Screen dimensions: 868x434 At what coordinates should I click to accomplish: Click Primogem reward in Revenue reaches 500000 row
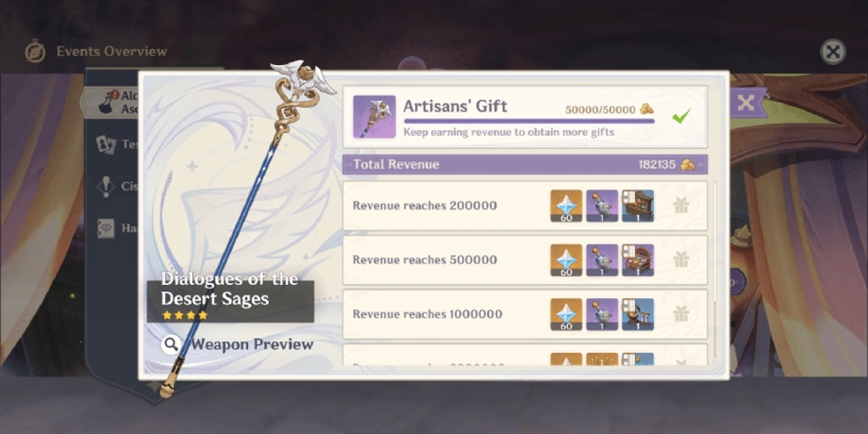pos(566,260)
